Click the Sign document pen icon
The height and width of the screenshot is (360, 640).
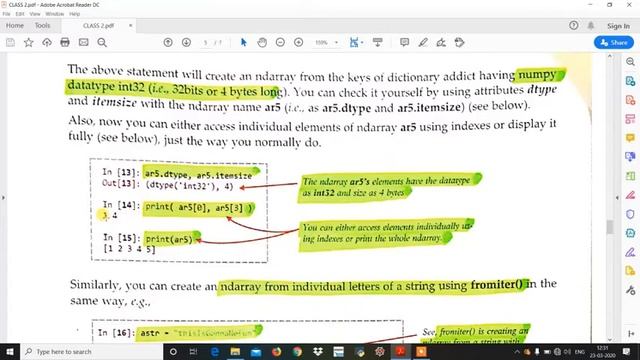click(441, 42)
